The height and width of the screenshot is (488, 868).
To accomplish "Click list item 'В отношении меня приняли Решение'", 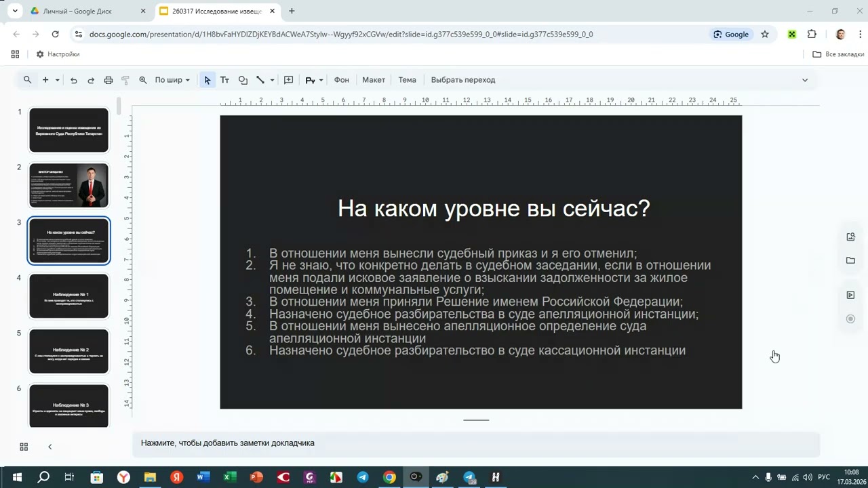I will click(x=476, y=302).
